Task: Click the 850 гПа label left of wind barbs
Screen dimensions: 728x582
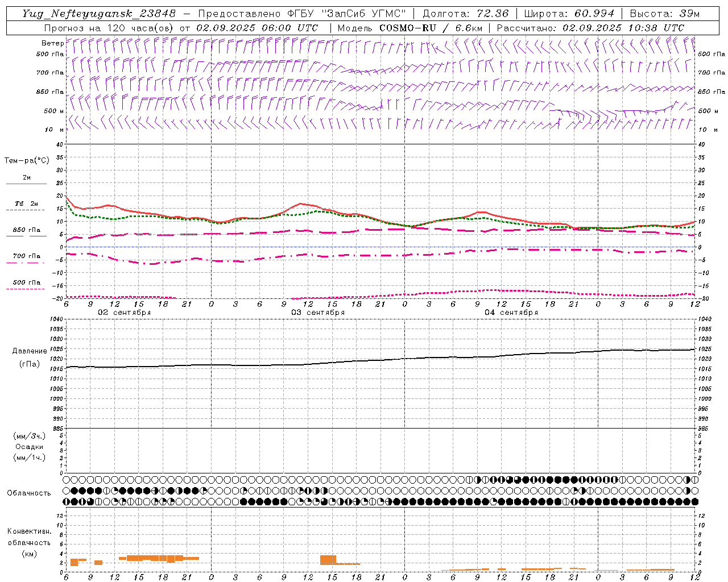Action: [50, 92]
